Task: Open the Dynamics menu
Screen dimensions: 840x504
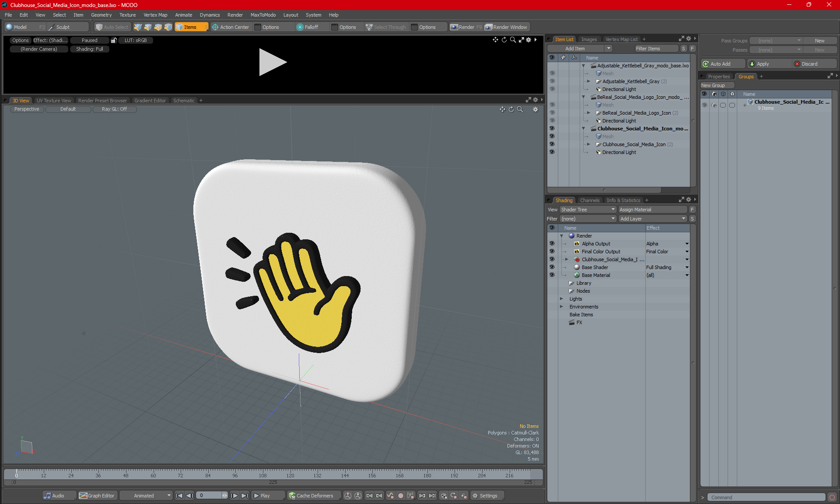Action: (210, 15)
